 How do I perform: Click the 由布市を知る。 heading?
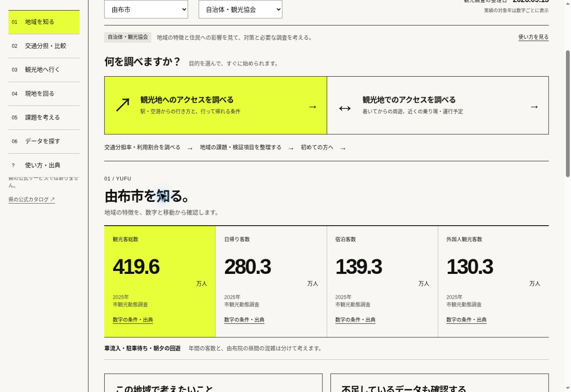point(147,196)
